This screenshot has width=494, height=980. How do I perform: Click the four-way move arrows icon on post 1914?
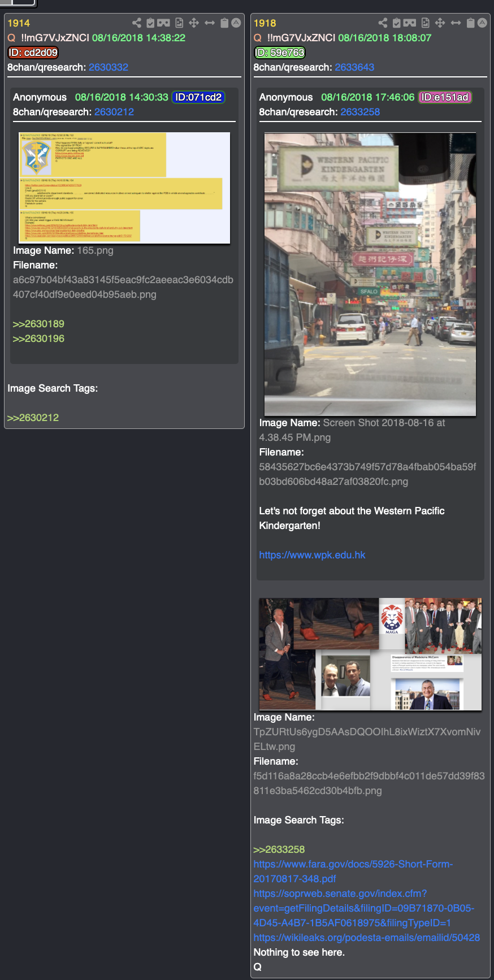(x=194, y=23)
